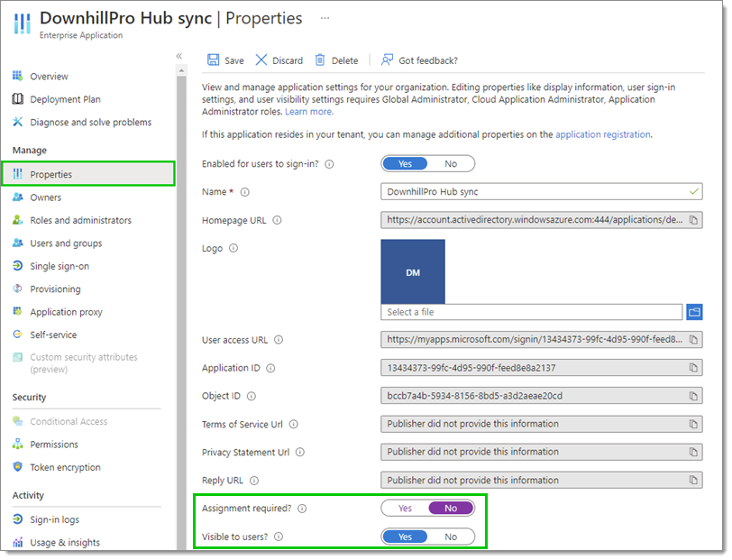The width and height of the screenshot is (732, 560).
Task: Open the ellipsis more options menu
Action: click(325, 18)
